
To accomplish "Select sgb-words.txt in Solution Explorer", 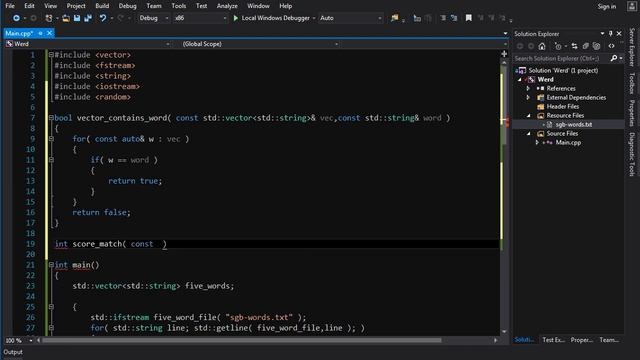I will click(x=573, y=124).
